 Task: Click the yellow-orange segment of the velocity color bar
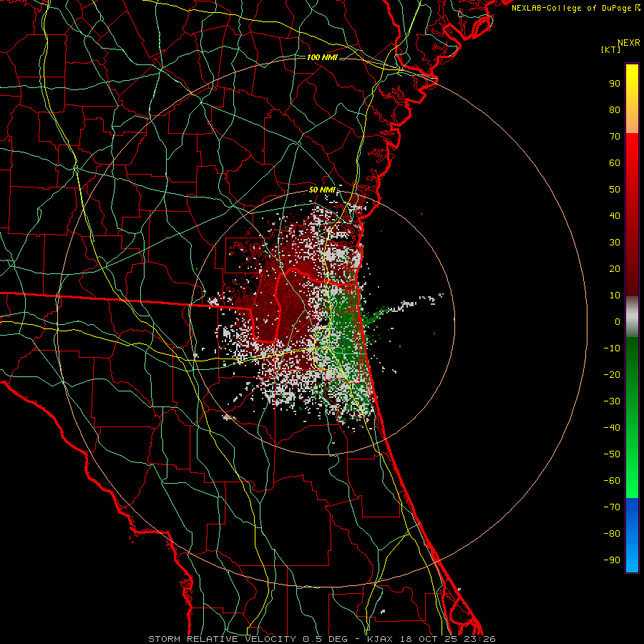(x=632, y=99)
